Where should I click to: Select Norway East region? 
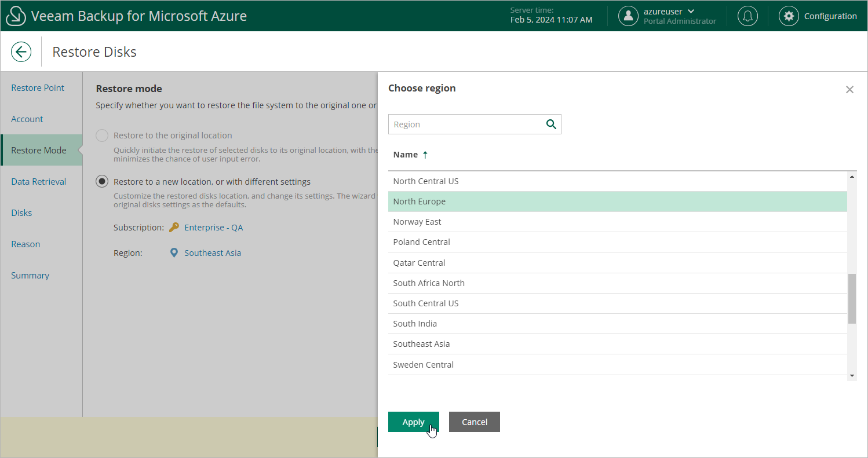pos(618,222)
